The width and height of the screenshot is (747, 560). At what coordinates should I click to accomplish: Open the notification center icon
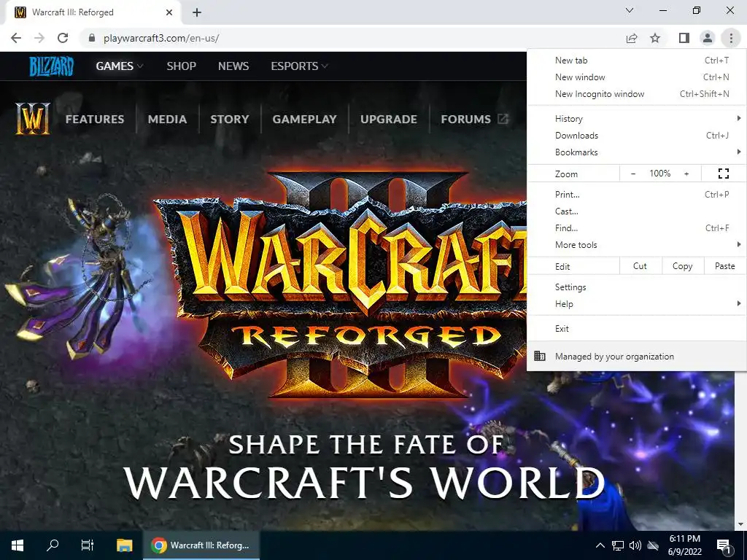coord(724,545)
